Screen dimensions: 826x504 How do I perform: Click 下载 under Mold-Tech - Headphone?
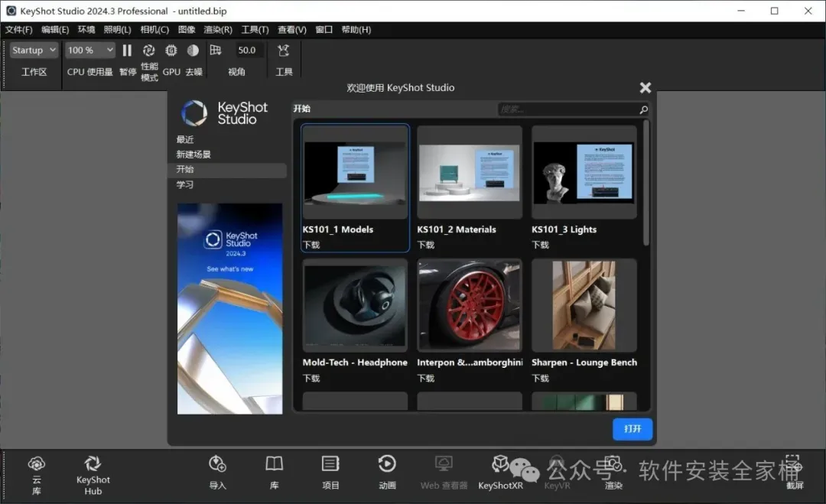click(x=311, y=378)
